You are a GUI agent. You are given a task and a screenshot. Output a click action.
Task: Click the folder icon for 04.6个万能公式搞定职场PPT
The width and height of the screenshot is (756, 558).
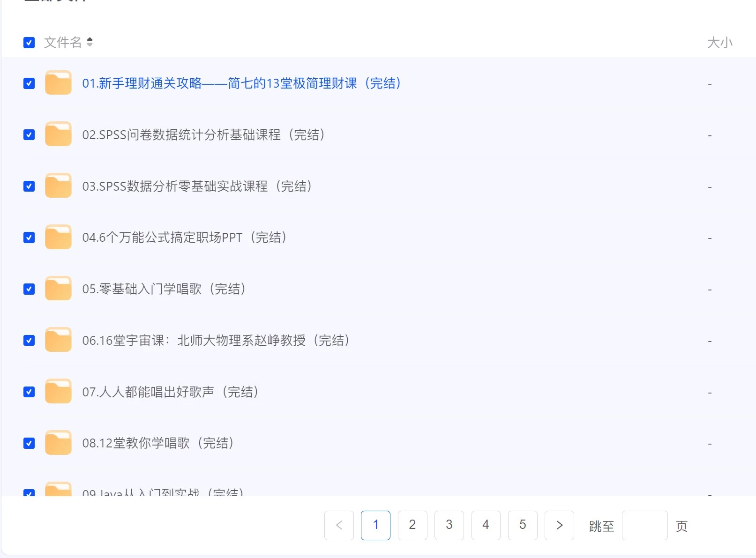(58, 237)
